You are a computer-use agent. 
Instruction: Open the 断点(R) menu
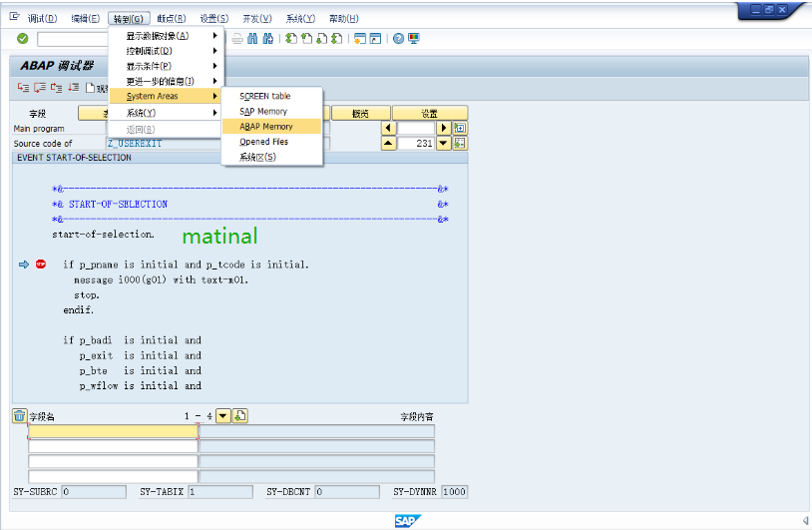[x=172, y=19]
